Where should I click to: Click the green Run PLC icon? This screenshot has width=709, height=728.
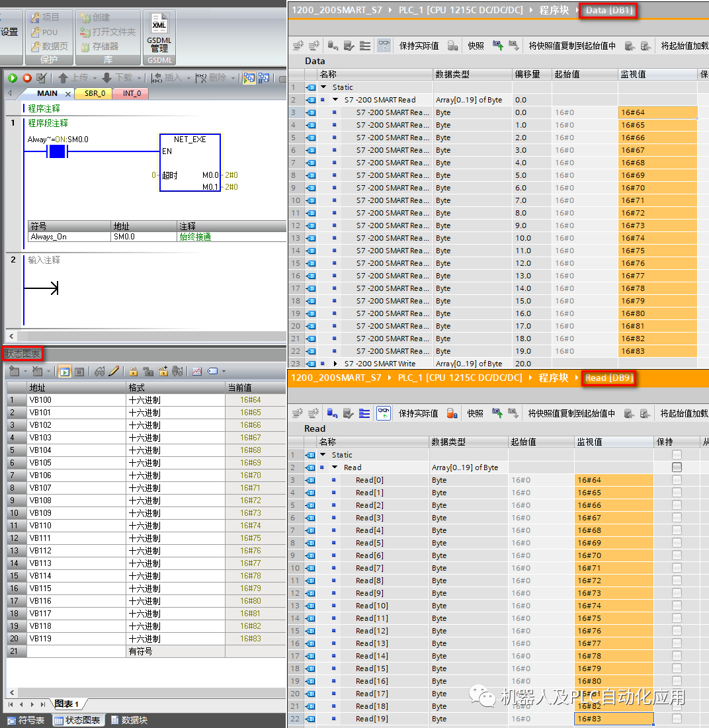(x=13, y=78)
